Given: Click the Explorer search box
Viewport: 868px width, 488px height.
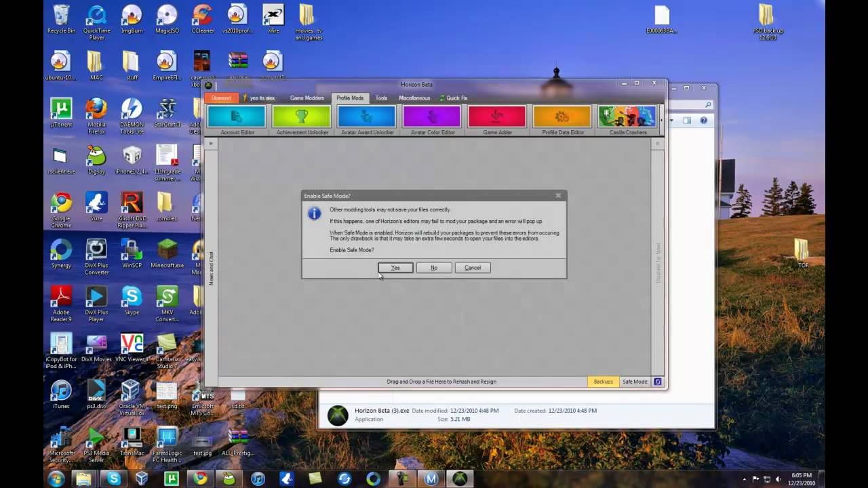Looking at the screenshot, I should click(x=690, y=105).
